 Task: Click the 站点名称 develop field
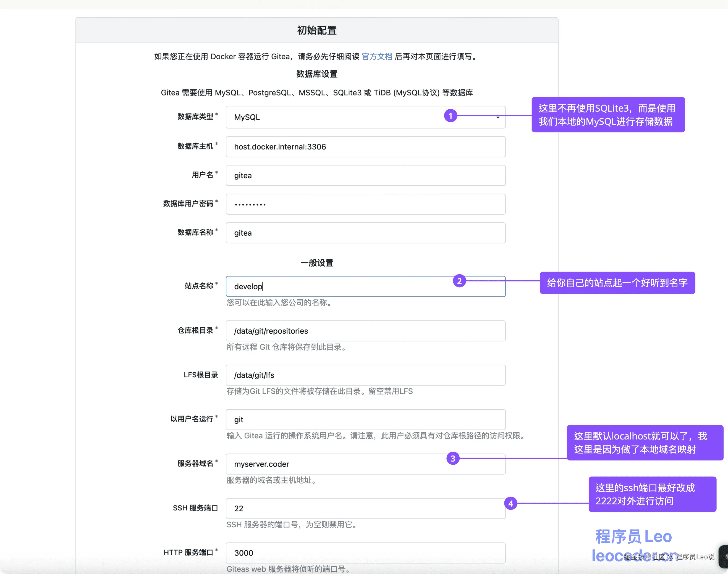[x=336, y=287]
